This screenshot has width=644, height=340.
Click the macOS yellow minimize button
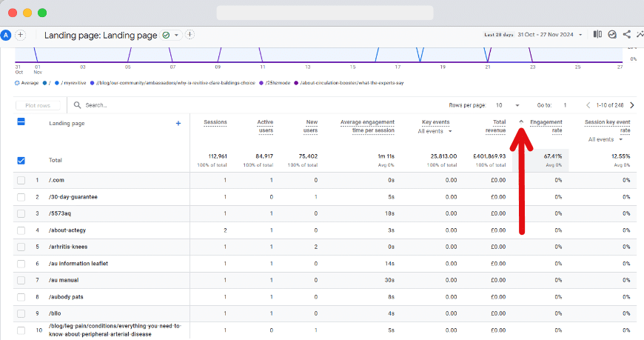[27, 13]
